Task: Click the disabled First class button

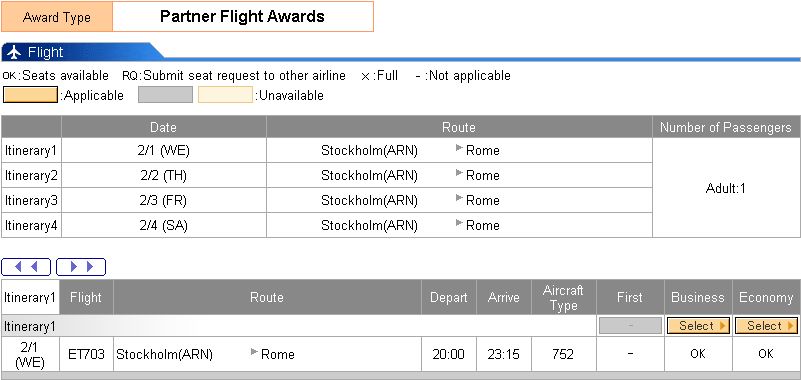Action: click(630, 326)
